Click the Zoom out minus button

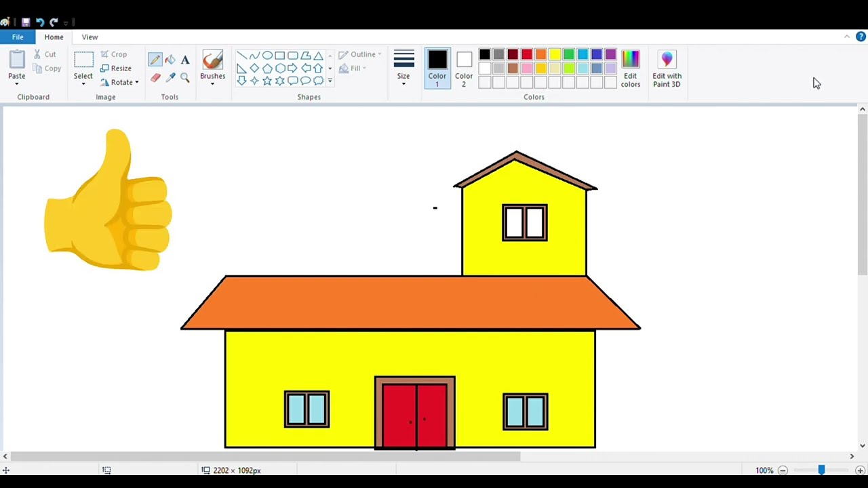(783, 470)
